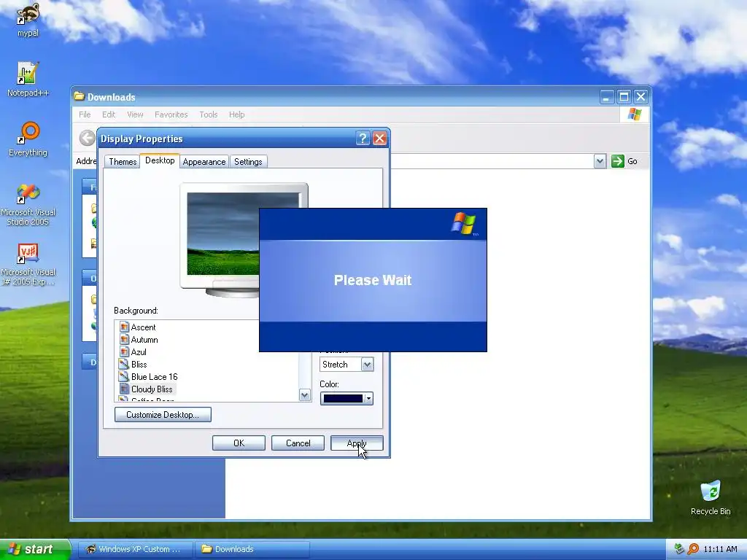Click the Start button
The height and width of the screenshot is (560, 747).
point(34,549)
